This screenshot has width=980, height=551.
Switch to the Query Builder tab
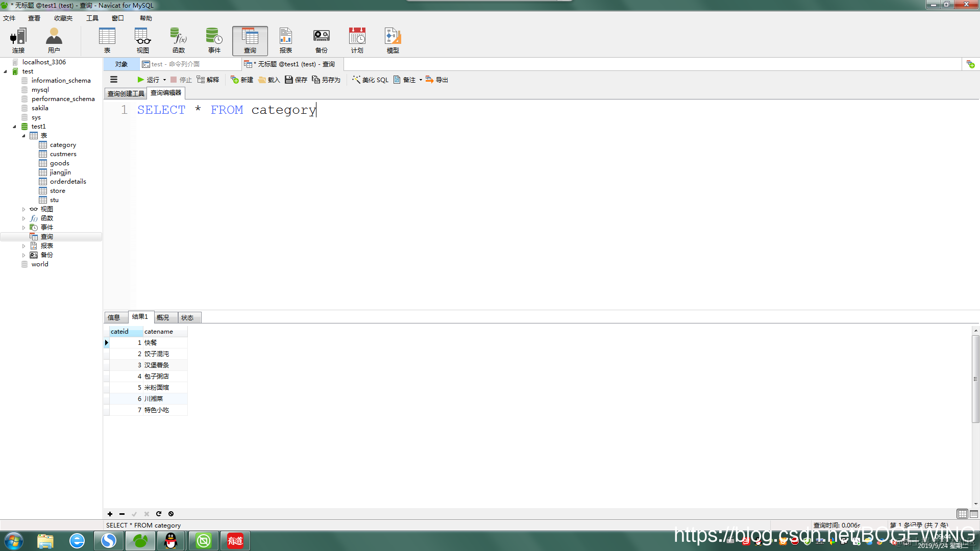click(126, 93)
